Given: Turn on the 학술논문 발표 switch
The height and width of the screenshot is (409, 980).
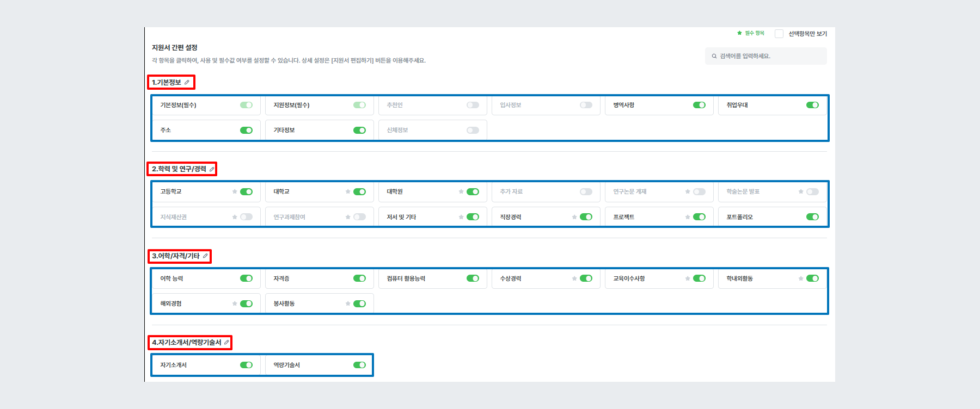Looking at the screenshot, I should [813, 191].
